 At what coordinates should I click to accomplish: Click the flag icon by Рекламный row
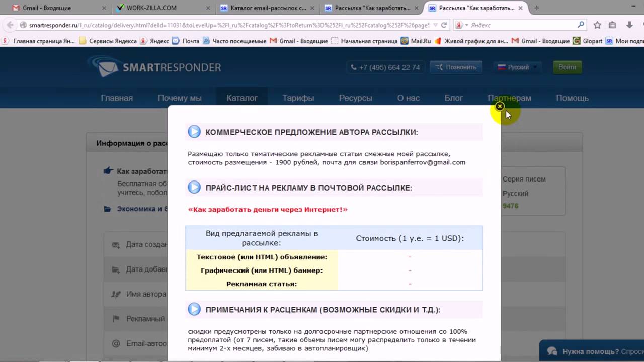pyautogui.click(x=116, y=319)
